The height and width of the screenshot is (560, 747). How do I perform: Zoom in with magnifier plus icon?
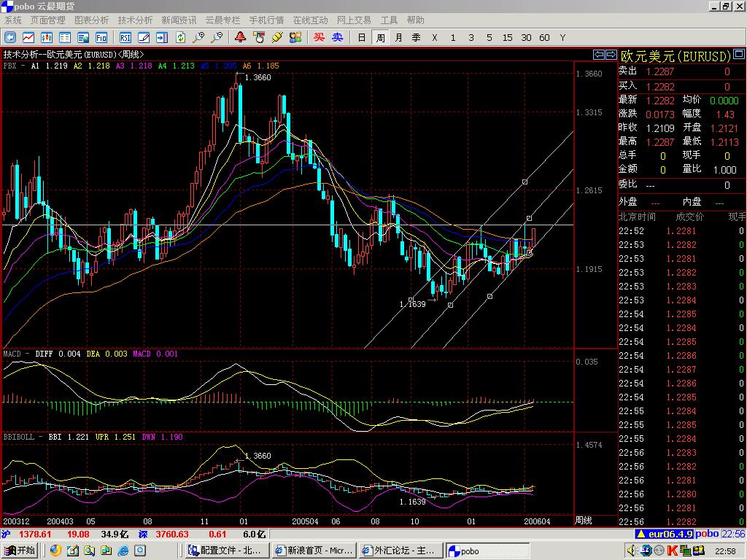198,38
